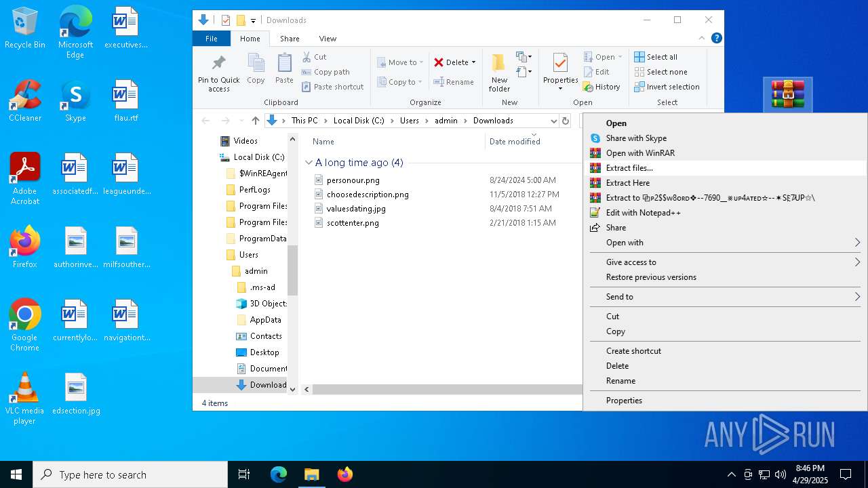Open notification center on taskbar

(x=846, y=474)
